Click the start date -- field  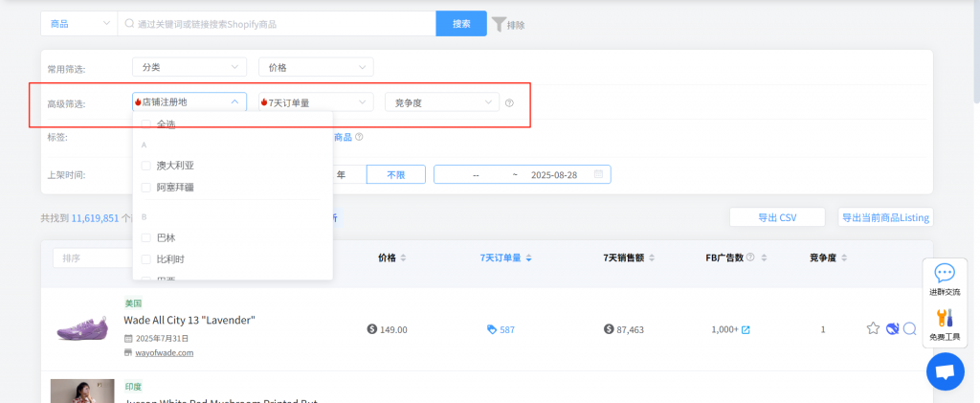pyautogui.click(x=476, y=175)
